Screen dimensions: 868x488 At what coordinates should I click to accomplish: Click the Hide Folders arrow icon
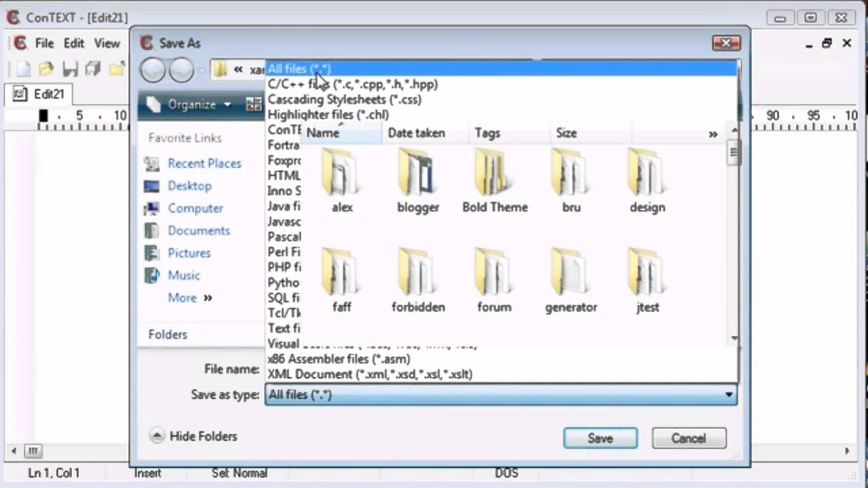point(157,436)
